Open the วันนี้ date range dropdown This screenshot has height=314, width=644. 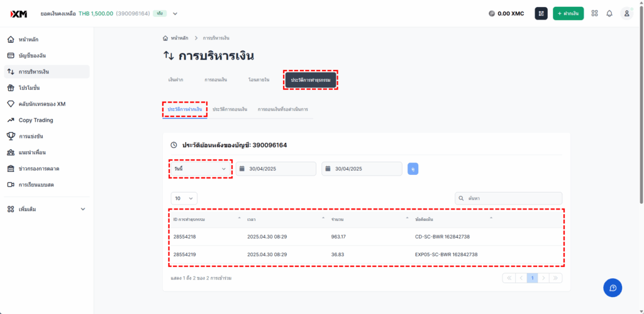201,169
